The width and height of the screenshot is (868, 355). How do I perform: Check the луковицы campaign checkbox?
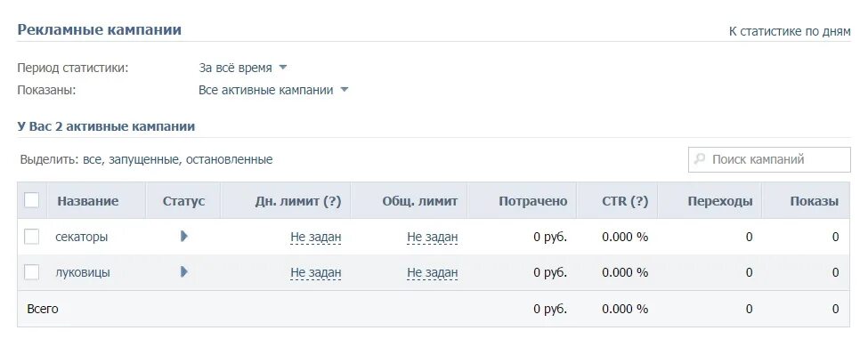coord(31,272)
